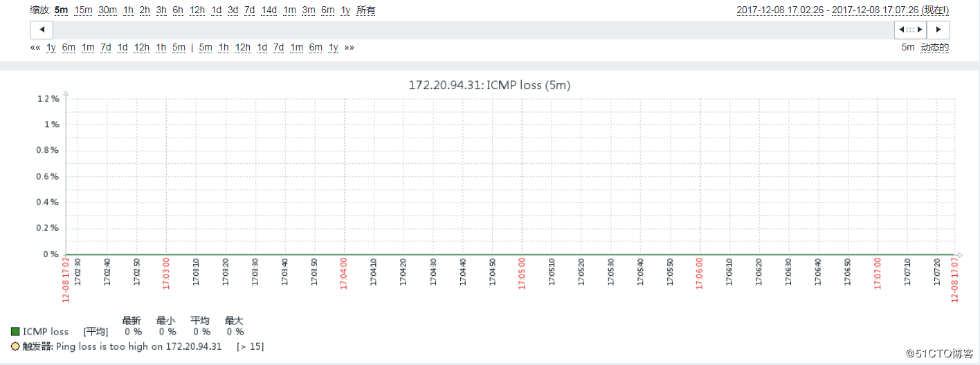The width and height of the screenshot is (980, 365).
Task: Move period back by 1d
Action: 122,48
